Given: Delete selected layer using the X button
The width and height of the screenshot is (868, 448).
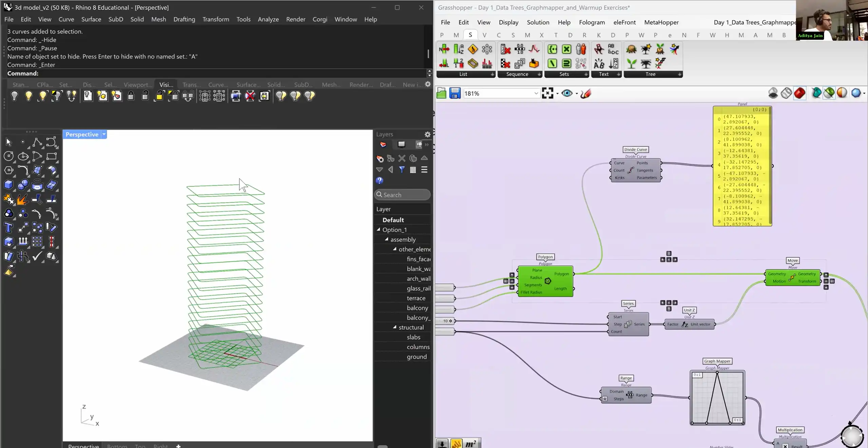Looking at the screenshot, I should [402, 159].
